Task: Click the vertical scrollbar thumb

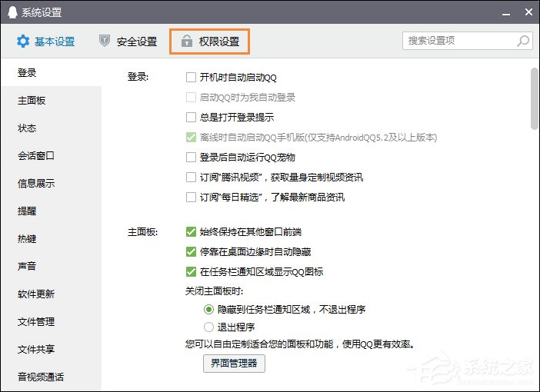Action: pos(535,99)
